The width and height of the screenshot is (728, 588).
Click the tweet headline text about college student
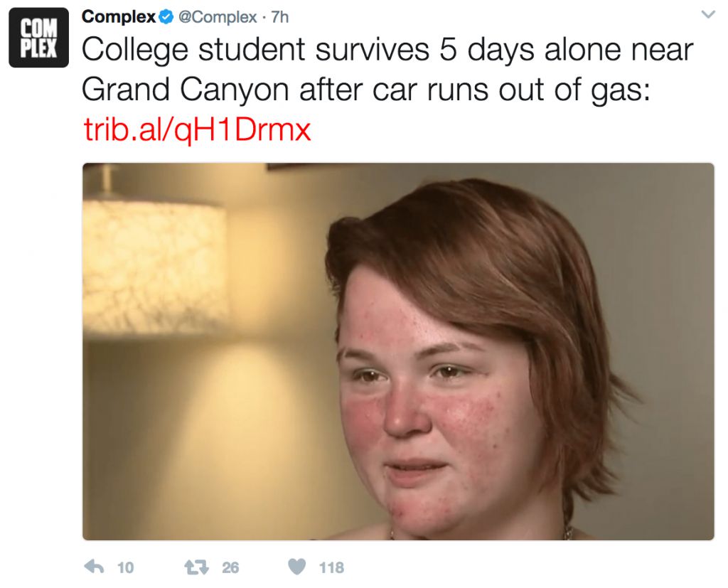pyautogui.click(x=387, y=69)
